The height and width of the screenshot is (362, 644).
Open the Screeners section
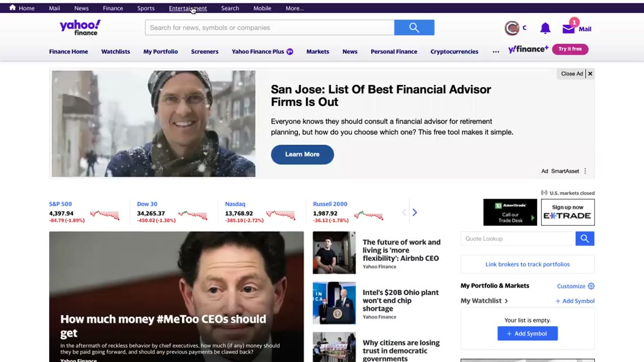click(x=205, y=51)
